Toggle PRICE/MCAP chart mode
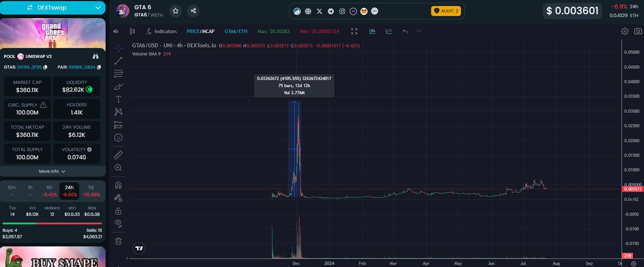Viewport: 644px width, 267px height. point(200,32)
